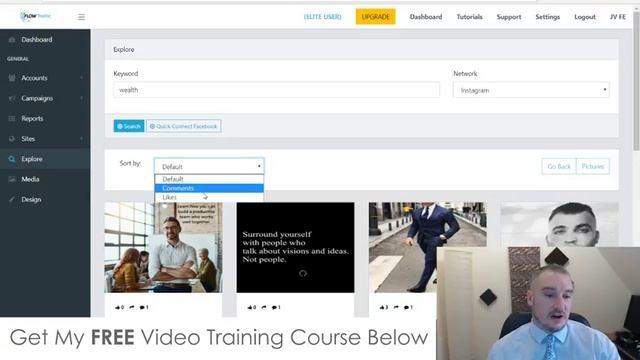The image size is (640, 360).
Task: Expand the Campaigns submenu arrow
Action: [81, 98]
